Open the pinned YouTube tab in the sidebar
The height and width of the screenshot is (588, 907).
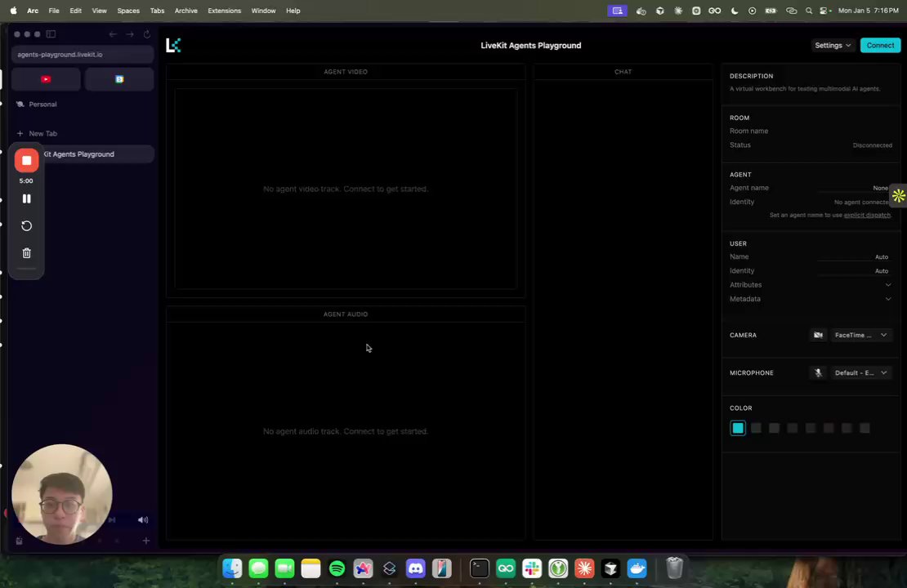[x=46, y=79]
